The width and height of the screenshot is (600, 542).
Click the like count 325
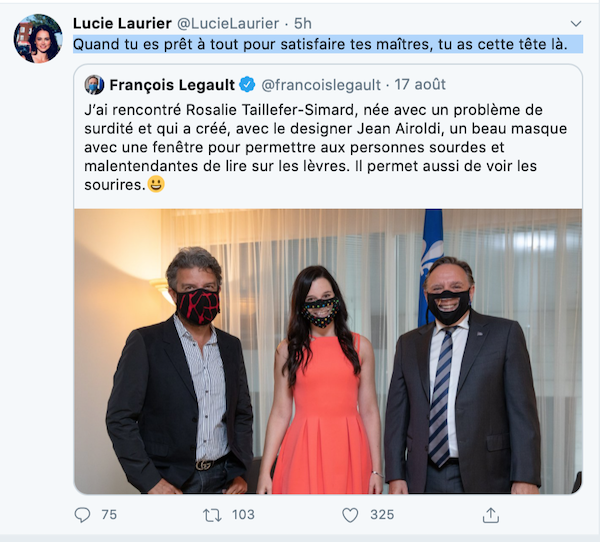click(x=382, y=515)
